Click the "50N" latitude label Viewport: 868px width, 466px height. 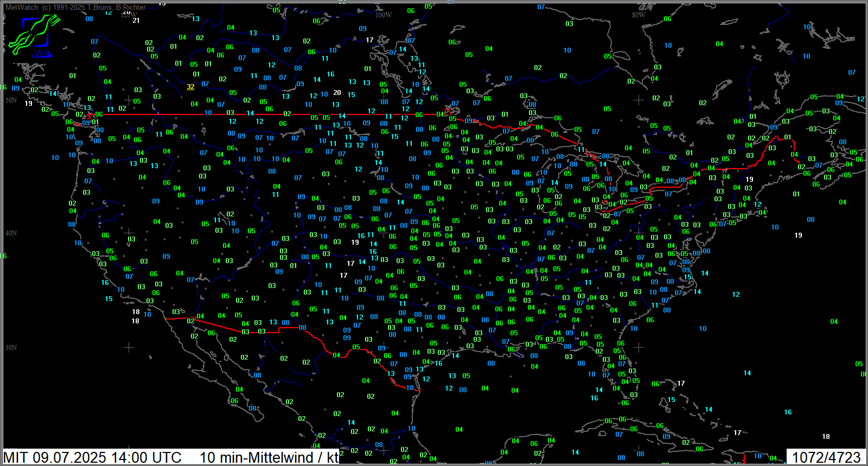coord(11,100)
